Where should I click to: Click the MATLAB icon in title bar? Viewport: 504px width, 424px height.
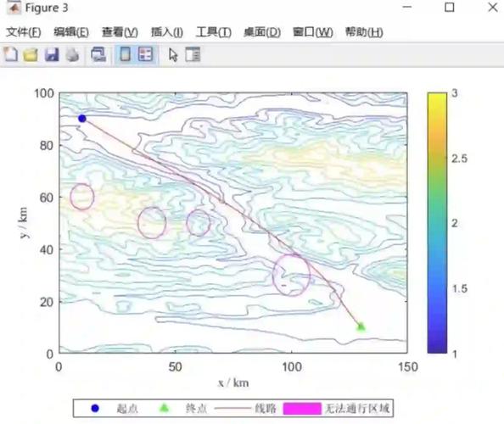(x=14, y=8)
